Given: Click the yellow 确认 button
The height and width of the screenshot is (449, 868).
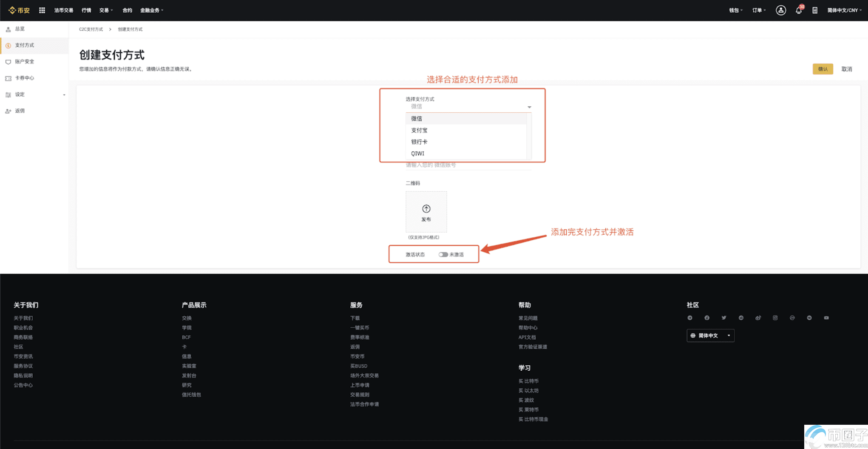Looking at the screenshot, I should [823, 69].
